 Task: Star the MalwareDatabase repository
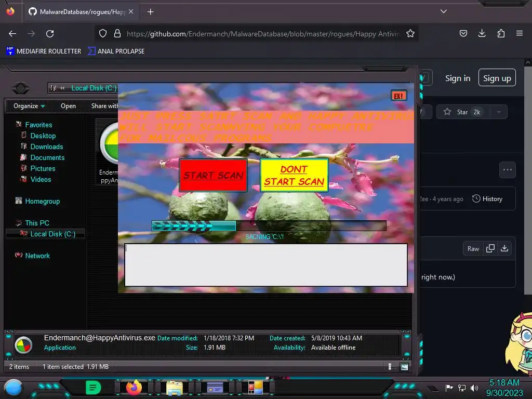click(x=463, y=112)
